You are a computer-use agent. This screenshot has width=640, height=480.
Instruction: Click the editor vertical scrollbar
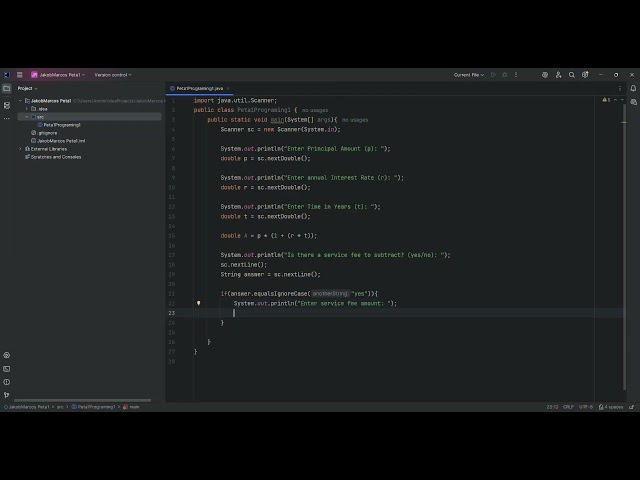click(624, 247)
